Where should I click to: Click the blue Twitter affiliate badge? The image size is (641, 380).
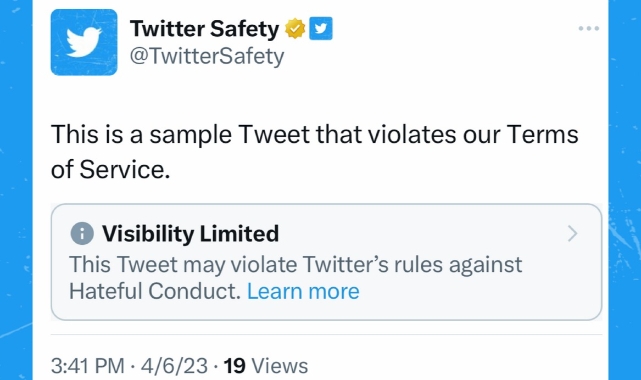(x=321, y=29)
